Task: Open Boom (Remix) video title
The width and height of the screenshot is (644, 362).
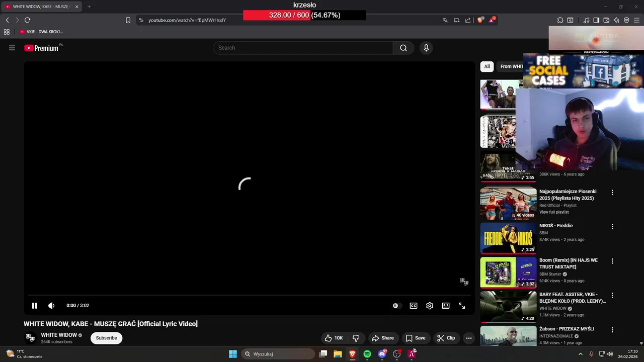Action: pos(569,263)
